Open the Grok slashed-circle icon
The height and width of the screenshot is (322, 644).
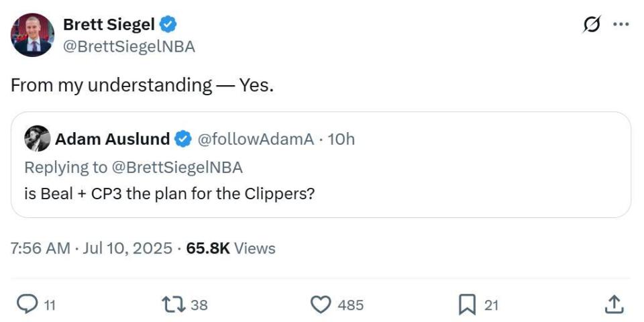coord(592,25)
